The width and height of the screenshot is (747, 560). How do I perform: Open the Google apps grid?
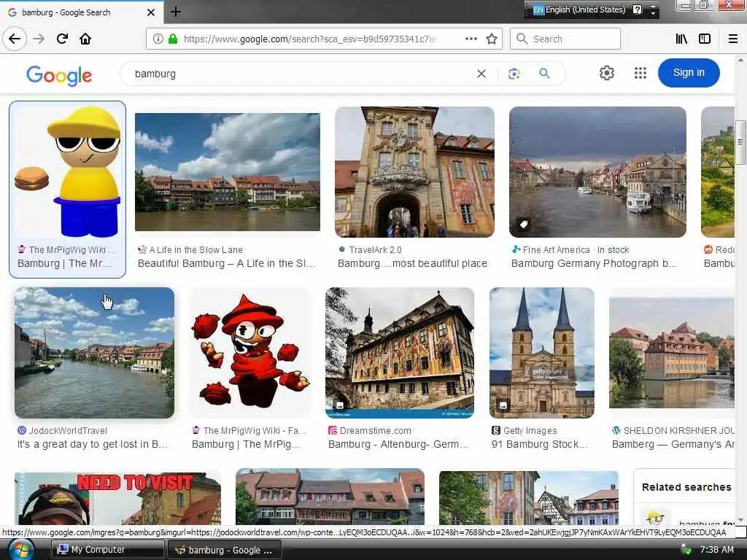[640, 73]
